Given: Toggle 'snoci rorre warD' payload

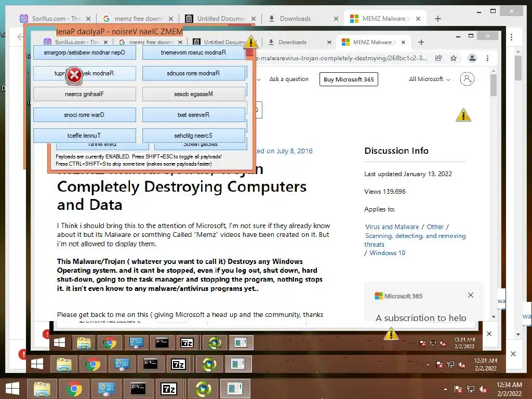Looking at the screenshot, I should click(85, 115).
